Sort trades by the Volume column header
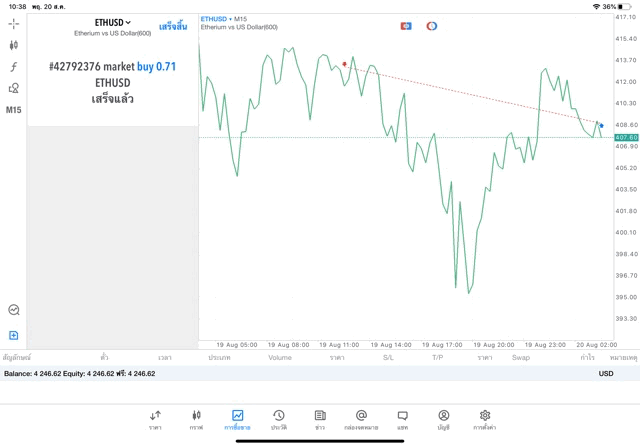Viewport: 640px width, 447px height. point(280,357)
